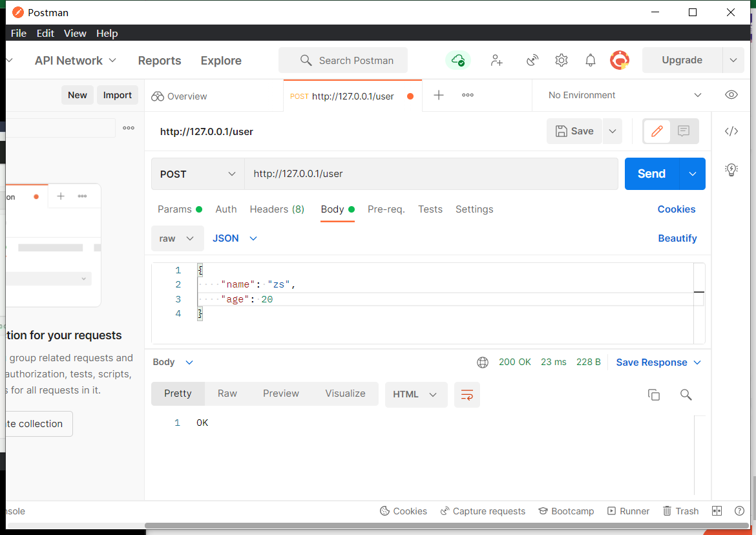Open the Cookies link beside request tabs
The height and width of the screenshot is (535, 756).
pos(676,209)
